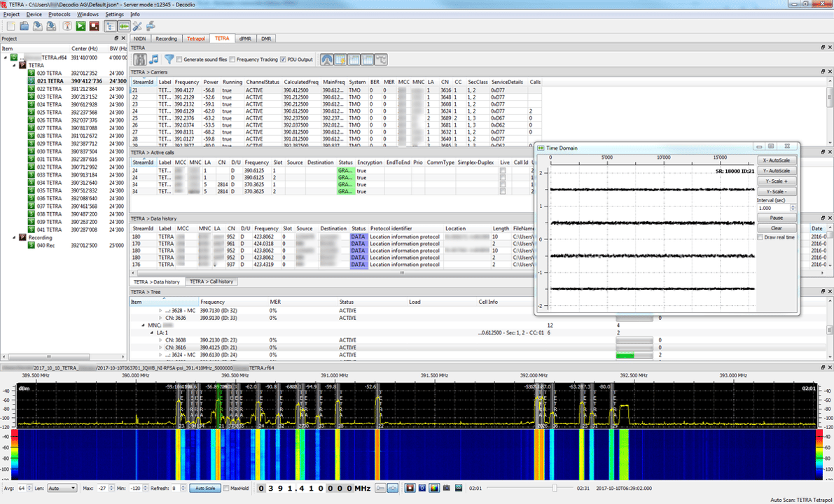The width and height of the screenshot is (834, 504).
Task: Open the filter funnel tool
Action: coord(169,59)
